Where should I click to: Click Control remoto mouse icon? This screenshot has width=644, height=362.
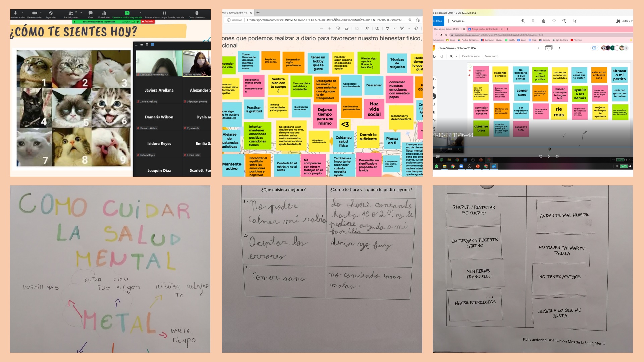(197, 13)
